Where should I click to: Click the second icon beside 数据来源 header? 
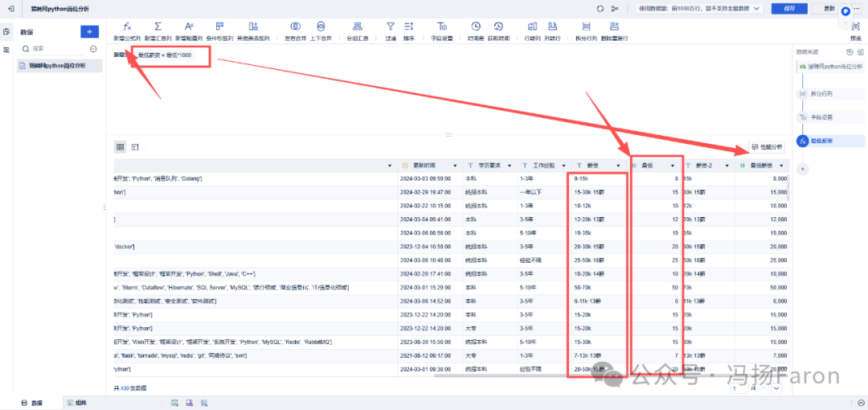point(860,52)
